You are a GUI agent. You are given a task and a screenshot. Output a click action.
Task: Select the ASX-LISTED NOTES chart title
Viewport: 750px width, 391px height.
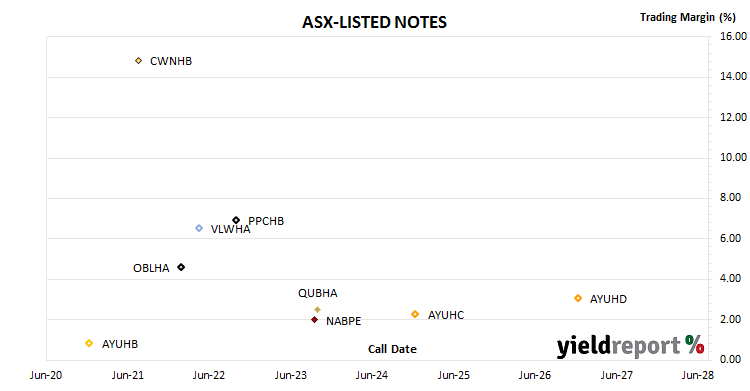[x=375, y=22]
